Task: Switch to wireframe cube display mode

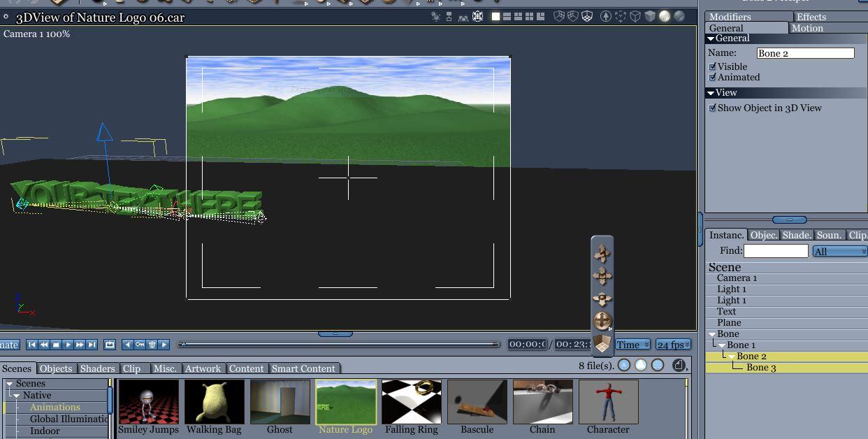Action: click(x=635, y=16)
